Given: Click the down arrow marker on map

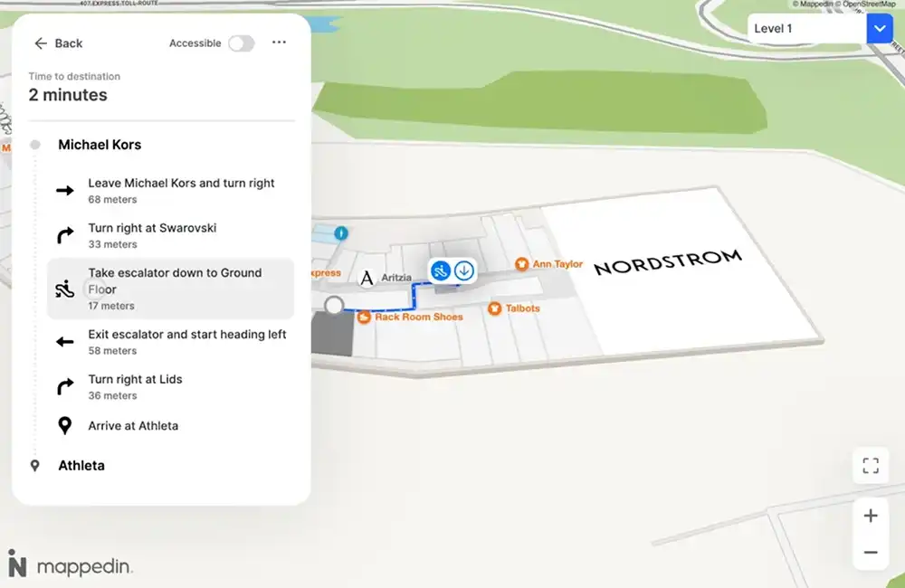Looking at the screenshot, I should (464, 270).
